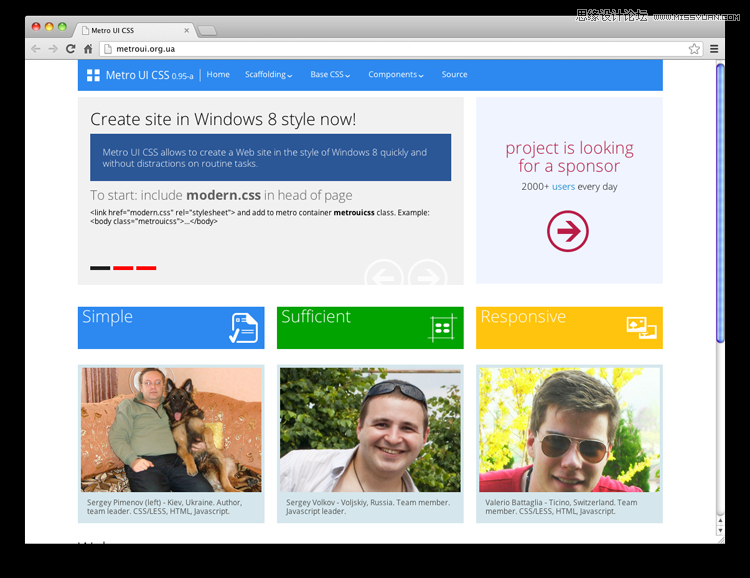This screenshot has width=750, height=578.
Task: Bookmark page with the star icon
Action: [x=694, y=49]
